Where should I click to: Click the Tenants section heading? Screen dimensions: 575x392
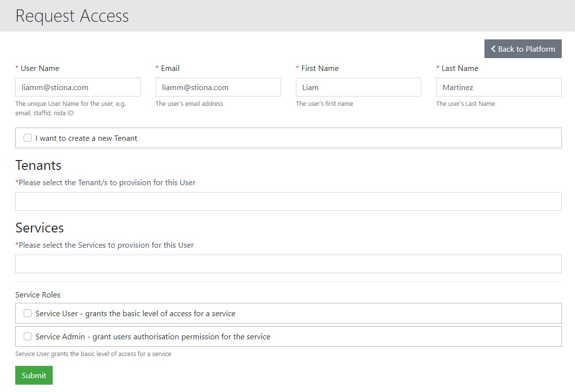38,165
